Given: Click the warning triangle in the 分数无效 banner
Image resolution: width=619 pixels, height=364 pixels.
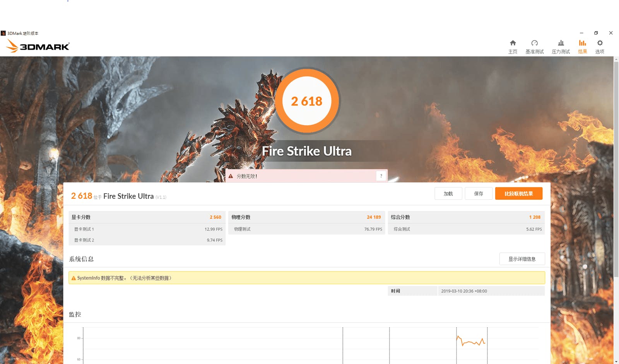Looking at the screenshot, I should (231, 176).
